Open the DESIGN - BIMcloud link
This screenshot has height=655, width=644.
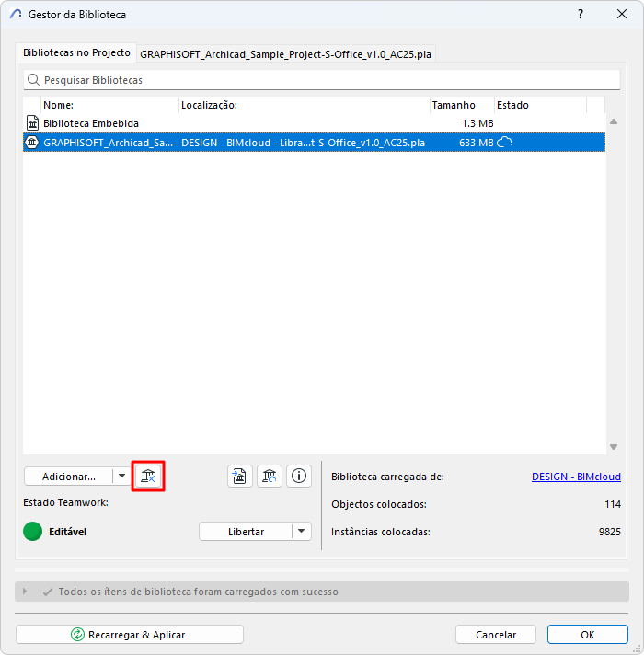[x=576, y=477]
